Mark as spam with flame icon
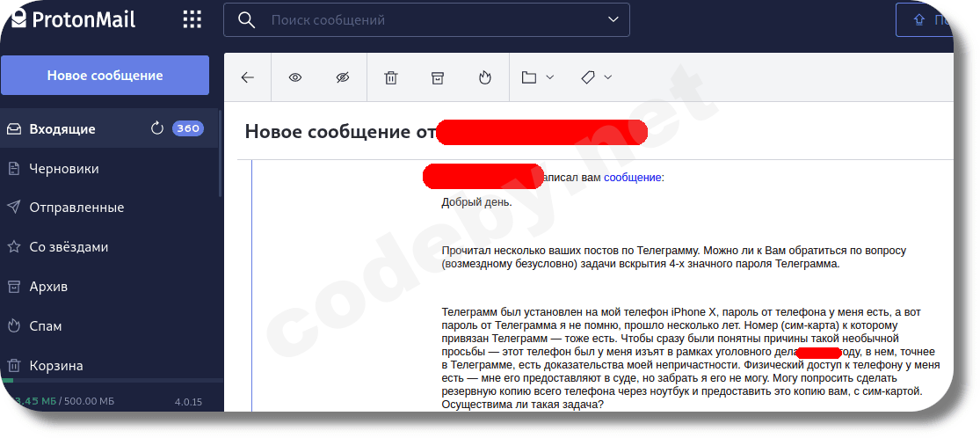 (x=484, y=77)
